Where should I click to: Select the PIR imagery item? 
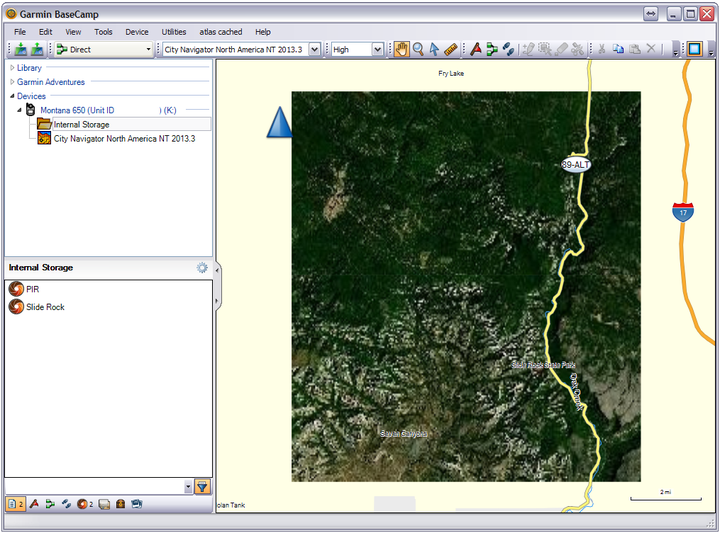tap(33, 289)
